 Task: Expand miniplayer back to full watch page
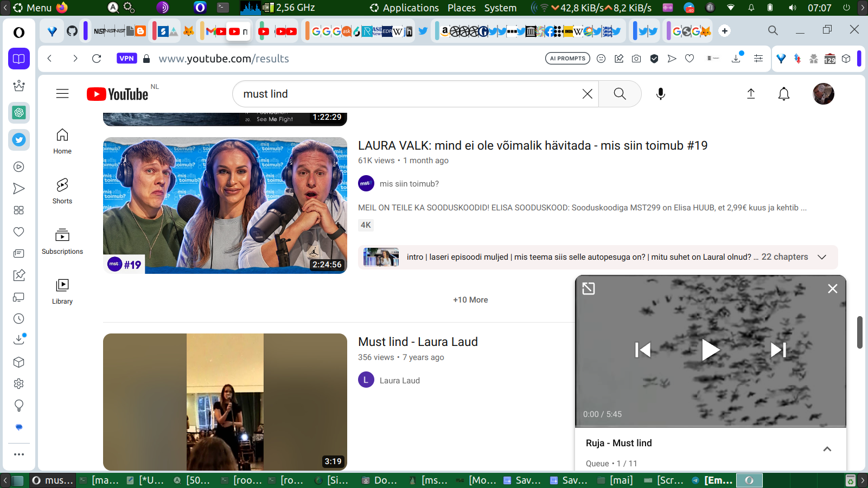(589, 288)
